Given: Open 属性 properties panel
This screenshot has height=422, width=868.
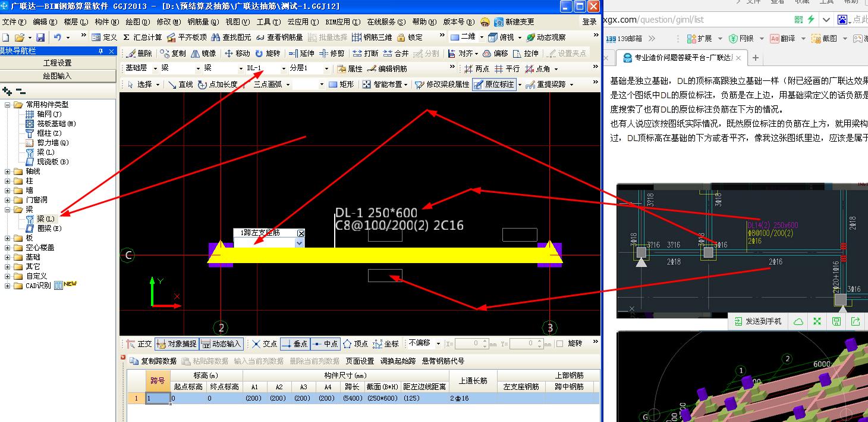Looking at the screenshot, I should 350,69.
